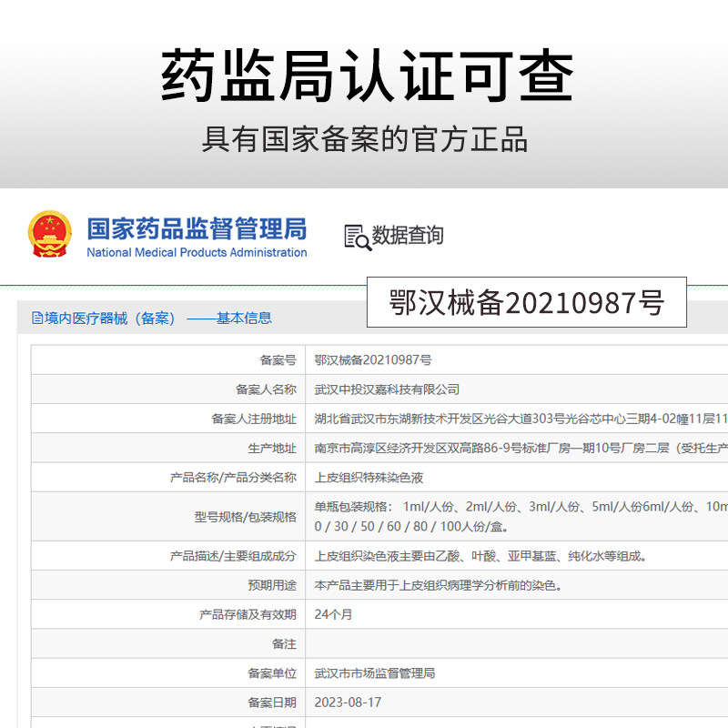Select 本产品主要用于上皮组织病理学分析前的染色 text
This screenshot has width=728, height=728.
(439, 585)
